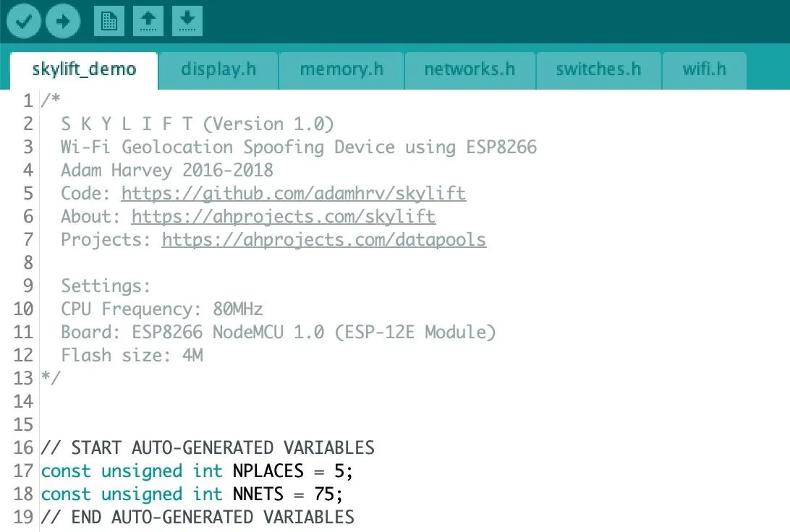Click line number 13 in the gutter
The height and width of the screenshot is (532, 790).
tap(23, 379)
